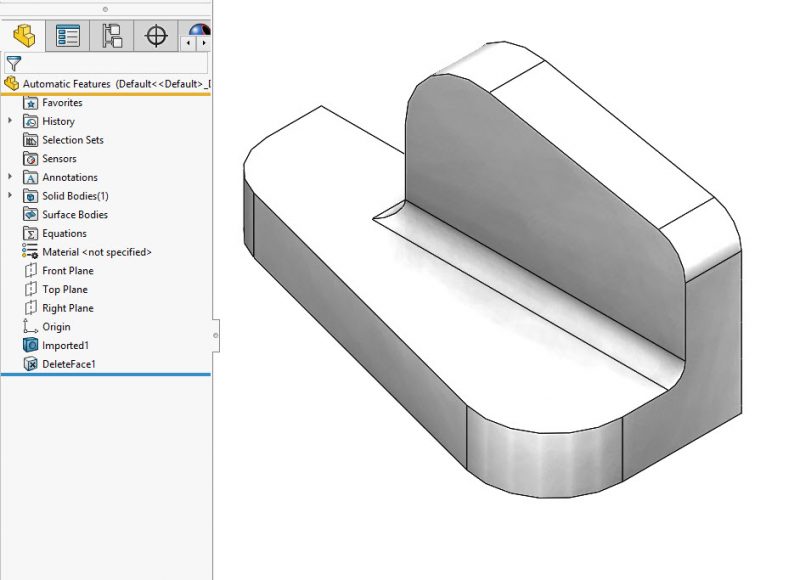Switch to the PropertyManager tab
This screenshot has width=800, height=580.
pos(67,36)
